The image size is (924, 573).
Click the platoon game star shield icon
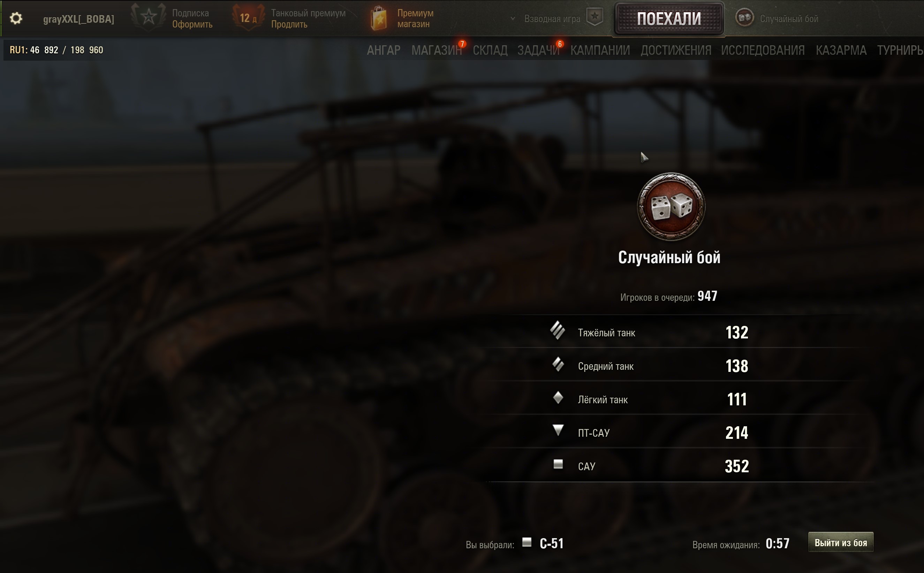[x=594, y=17]
